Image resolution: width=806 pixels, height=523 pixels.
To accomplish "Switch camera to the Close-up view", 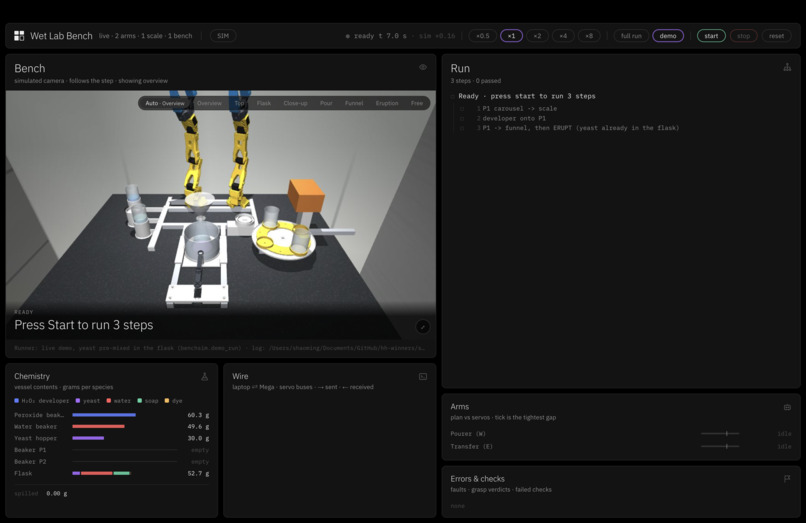I will point(295,103).
